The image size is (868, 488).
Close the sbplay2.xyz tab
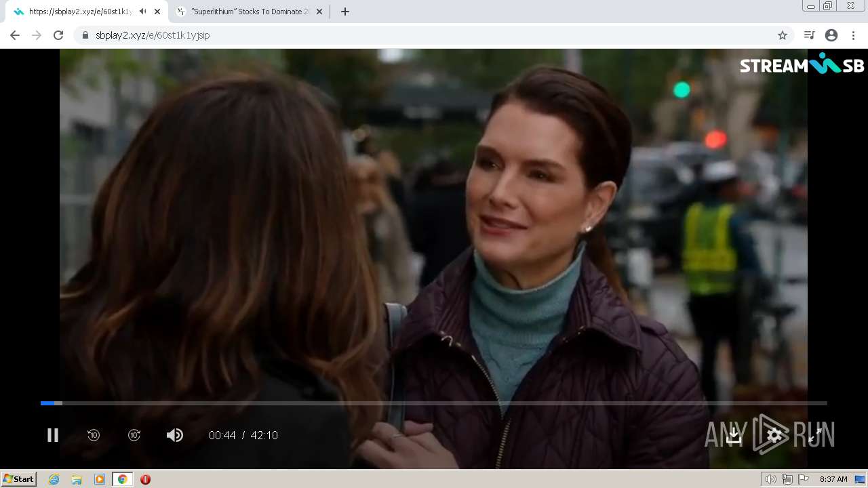pyautogui.click(x=157, y=12)
